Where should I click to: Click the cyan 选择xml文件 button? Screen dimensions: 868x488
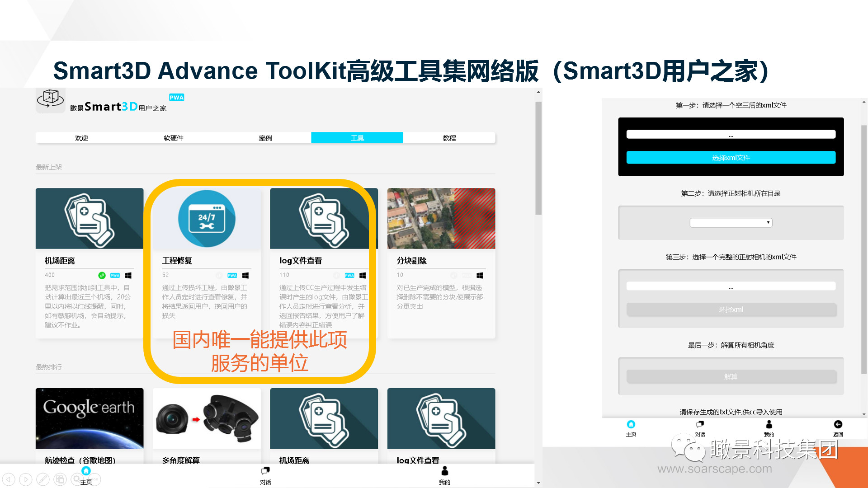click(731, 157)
